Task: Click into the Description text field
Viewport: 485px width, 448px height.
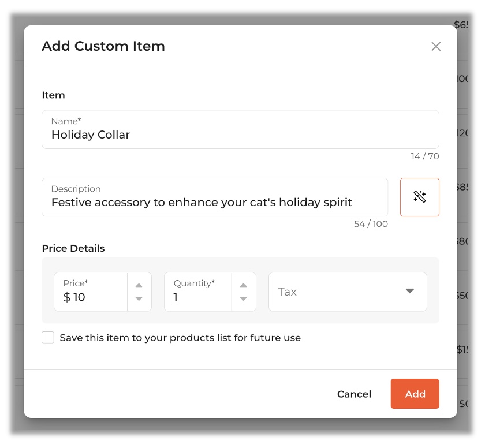Action: pos(215,202)
